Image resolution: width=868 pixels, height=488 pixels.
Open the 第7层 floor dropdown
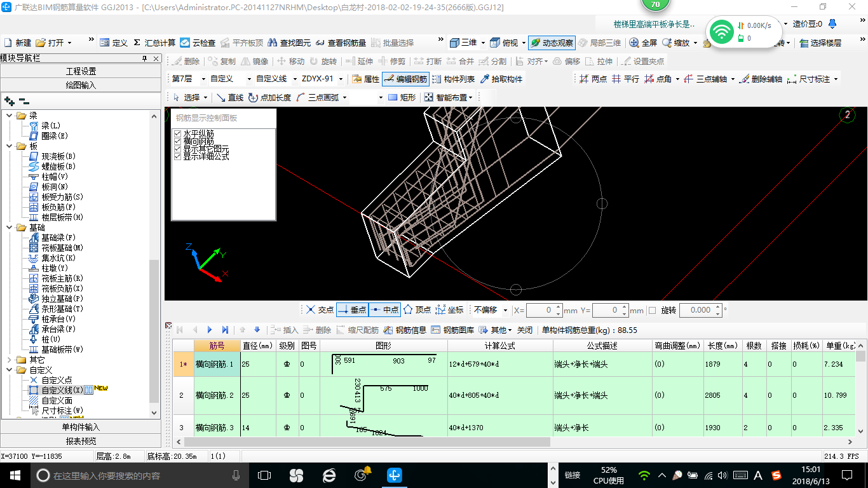coord(203,79)
